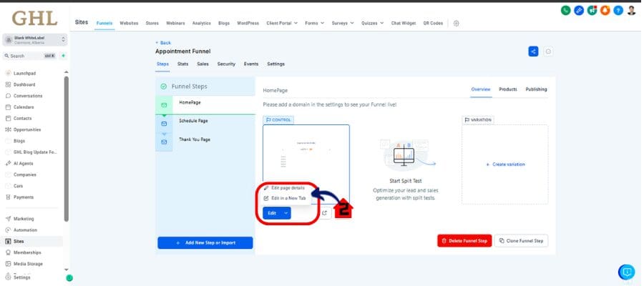Click the Sites settings gear icon
Image resolution: width=644 pixels, height=286 pixels.
(x=457, y=23)
